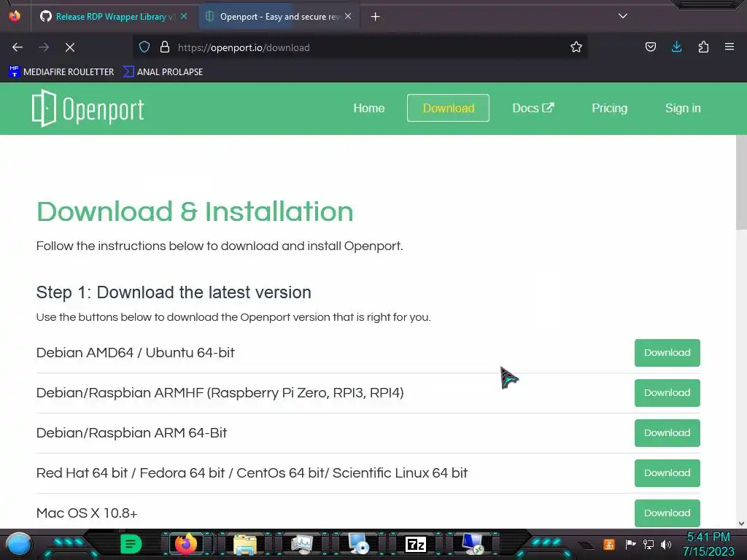Image resolution: width=747 pixels, height=560 pixels.
Task: Open File Explorer from taskbar
Action: point(245,544)
